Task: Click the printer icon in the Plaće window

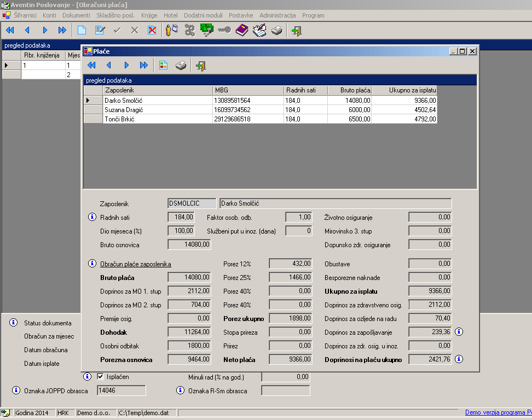Action: click(x=181, y=66)
